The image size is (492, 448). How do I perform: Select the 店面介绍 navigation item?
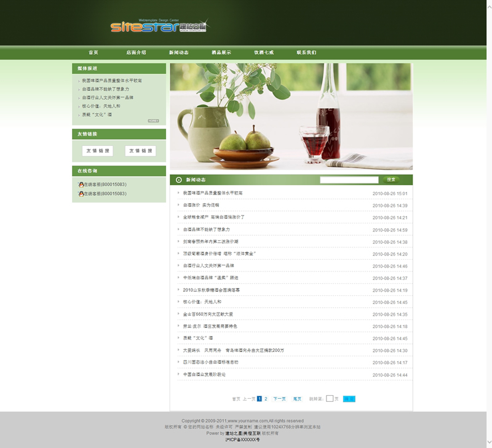click(136, 53)
